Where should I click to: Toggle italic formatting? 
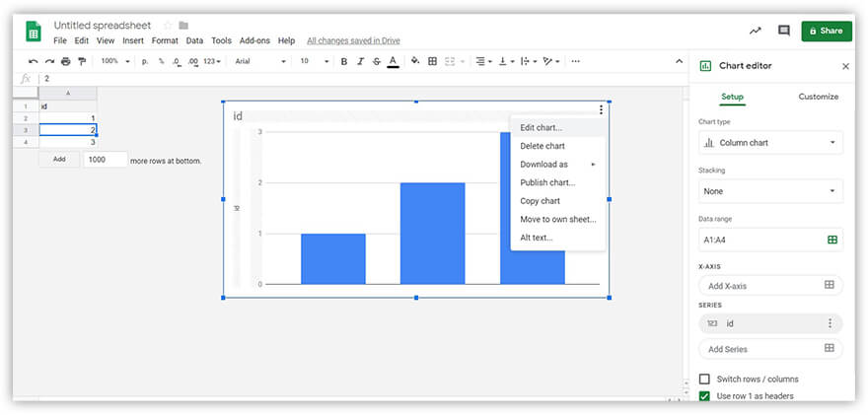click(x=360, y=61)
